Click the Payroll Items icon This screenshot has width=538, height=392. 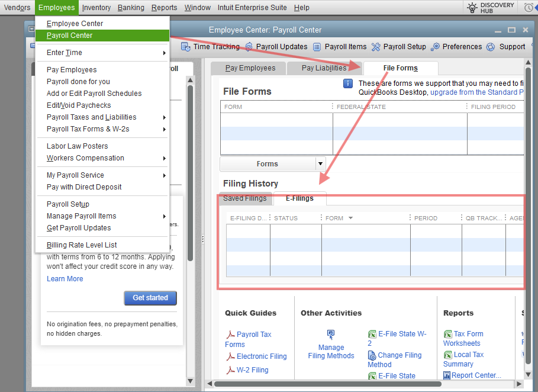click(x=317, y=47)
